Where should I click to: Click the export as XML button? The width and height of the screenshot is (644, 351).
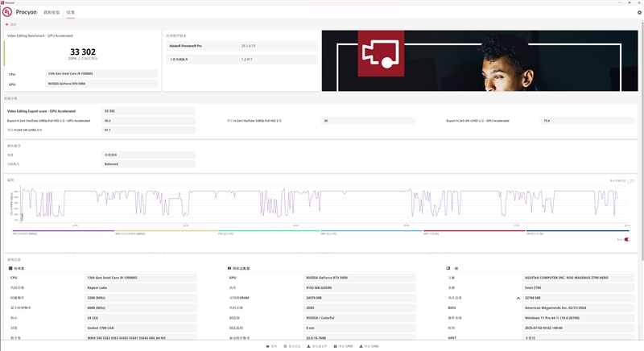coord(369,346)
